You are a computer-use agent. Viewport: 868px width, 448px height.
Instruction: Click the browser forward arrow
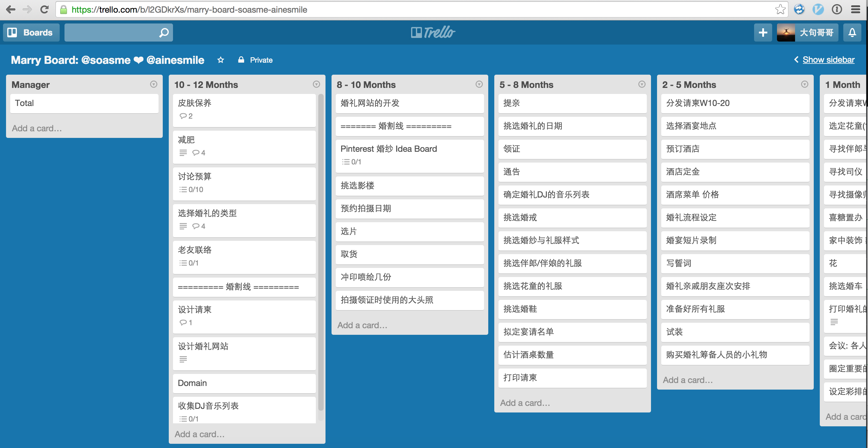pyautogui.click(x=27, y=9)
